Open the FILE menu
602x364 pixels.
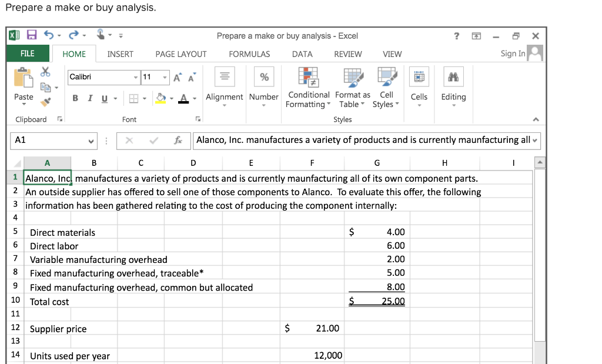27,54
